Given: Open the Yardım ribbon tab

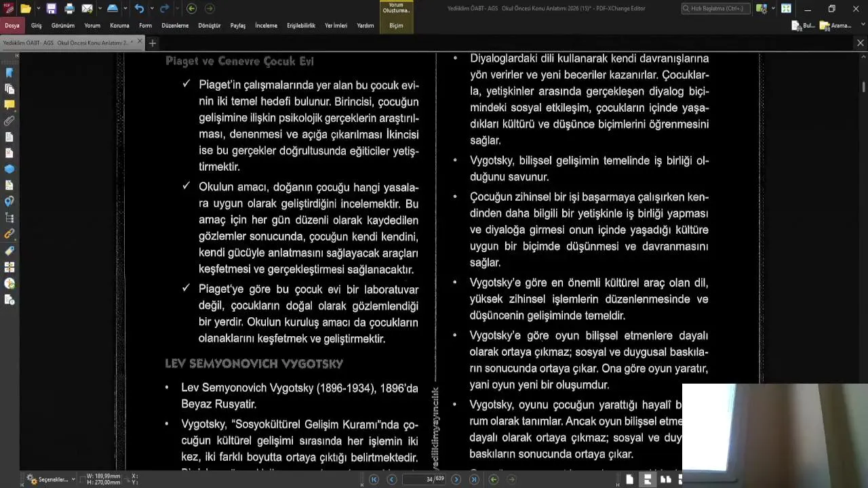Looking at the screenshot, I should pyautogui.click(x=366, y=26).
